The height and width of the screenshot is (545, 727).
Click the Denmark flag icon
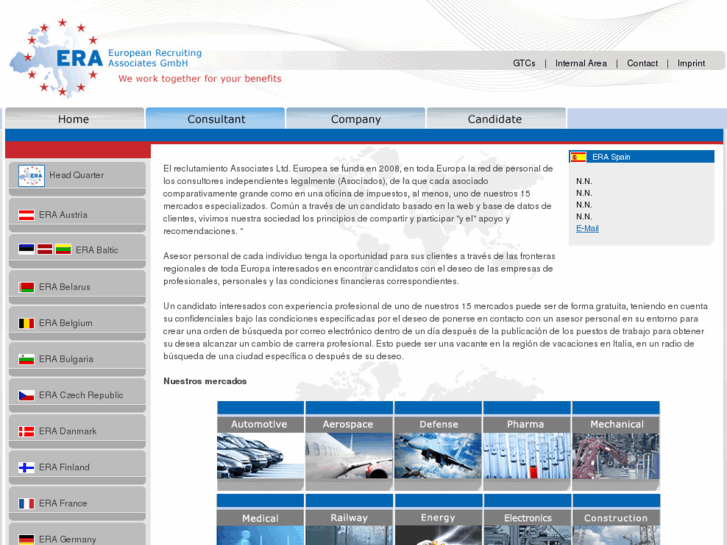click(x=26, y=431)
